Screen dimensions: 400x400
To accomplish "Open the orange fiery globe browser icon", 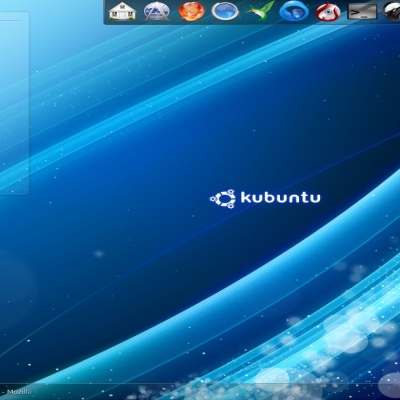I will pos(192,11).
